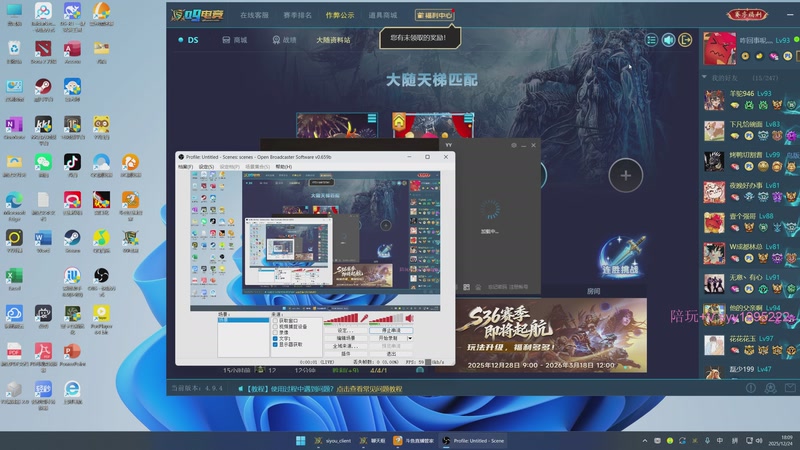Open the Word desktop icon
Image resolution: width=800 pixels, height=450 pixels.
tap(43, 241)
